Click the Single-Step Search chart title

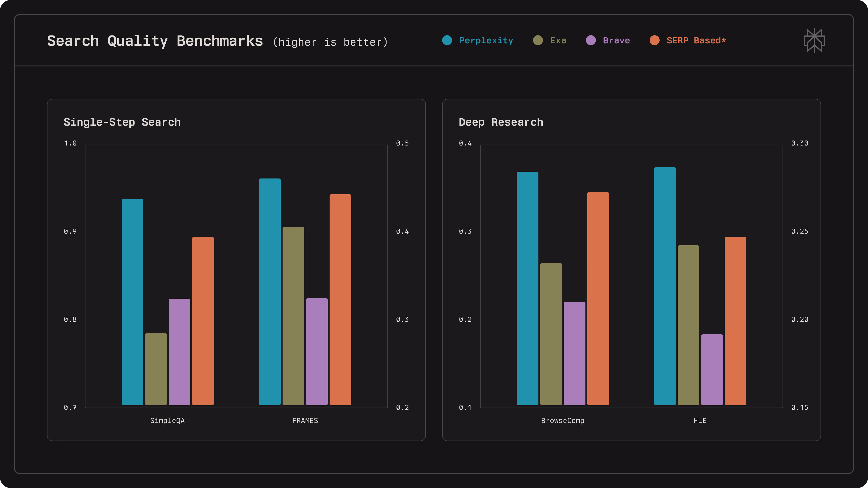coord(122,122)
